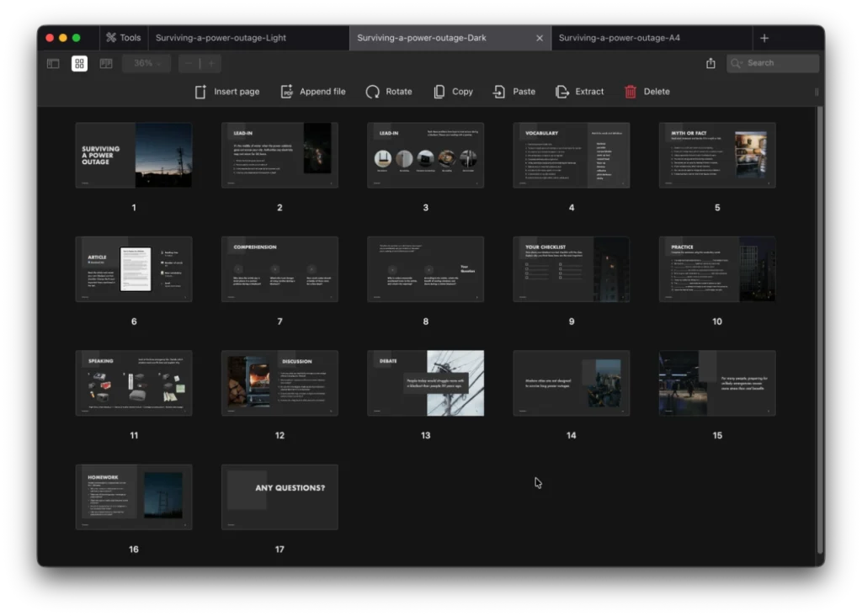The width and height of the screenshot is (862, 616).
Task: Open the 36% zoom level dropdown
Action: click(x=145, y=62)
